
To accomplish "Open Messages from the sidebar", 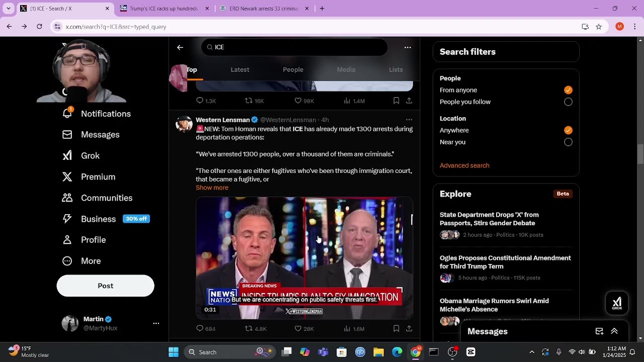I will pyautogui.click(x=91, y=135).
